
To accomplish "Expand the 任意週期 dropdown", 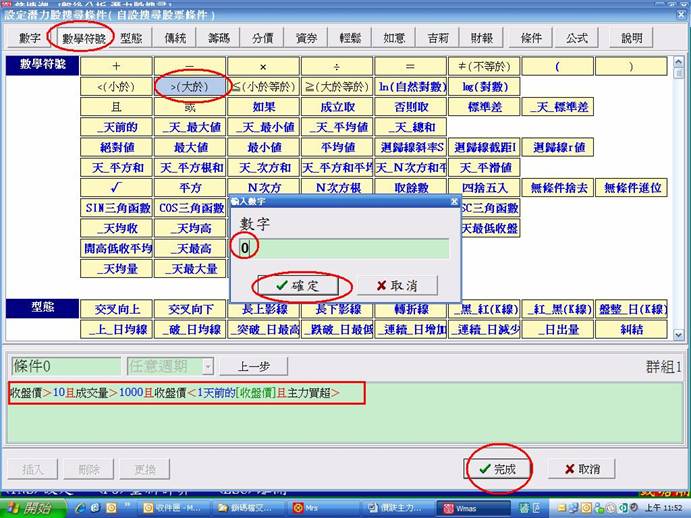I will coord(207,367).
